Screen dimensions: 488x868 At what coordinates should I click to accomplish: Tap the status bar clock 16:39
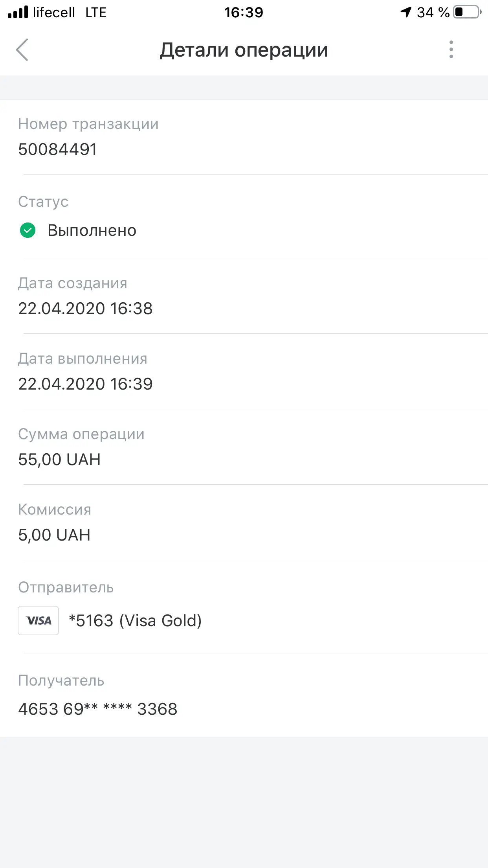point(244,13)
